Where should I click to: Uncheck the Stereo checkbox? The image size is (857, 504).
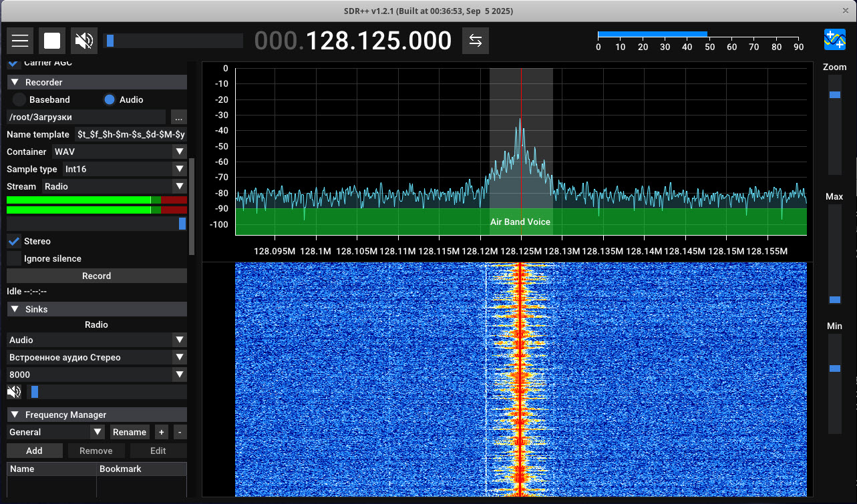[x=14, y=241]
